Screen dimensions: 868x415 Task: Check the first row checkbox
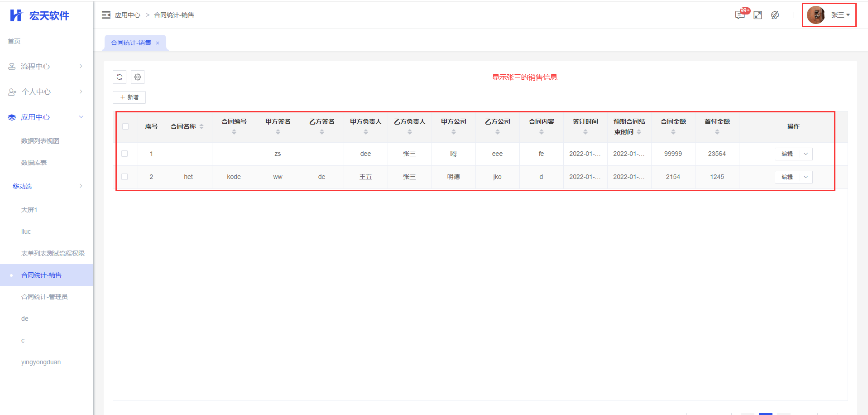coord(125,154)
